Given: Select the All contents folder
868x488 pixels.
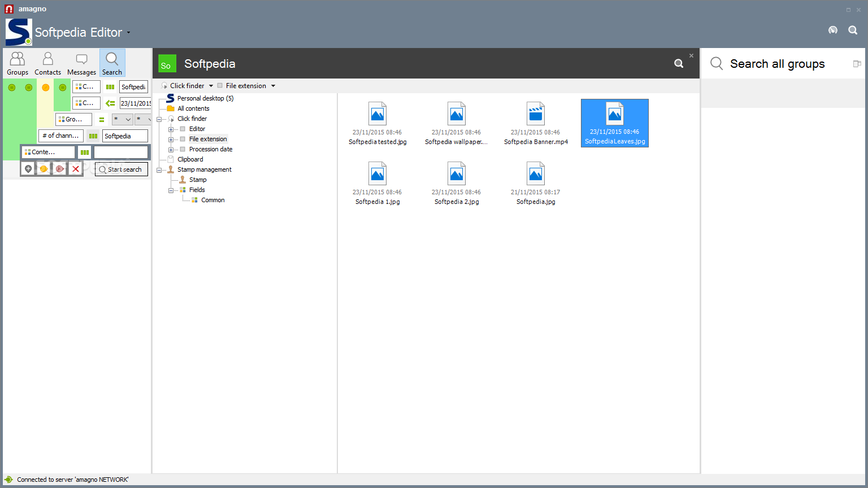Looking at the screenshot, I should 193,108.
